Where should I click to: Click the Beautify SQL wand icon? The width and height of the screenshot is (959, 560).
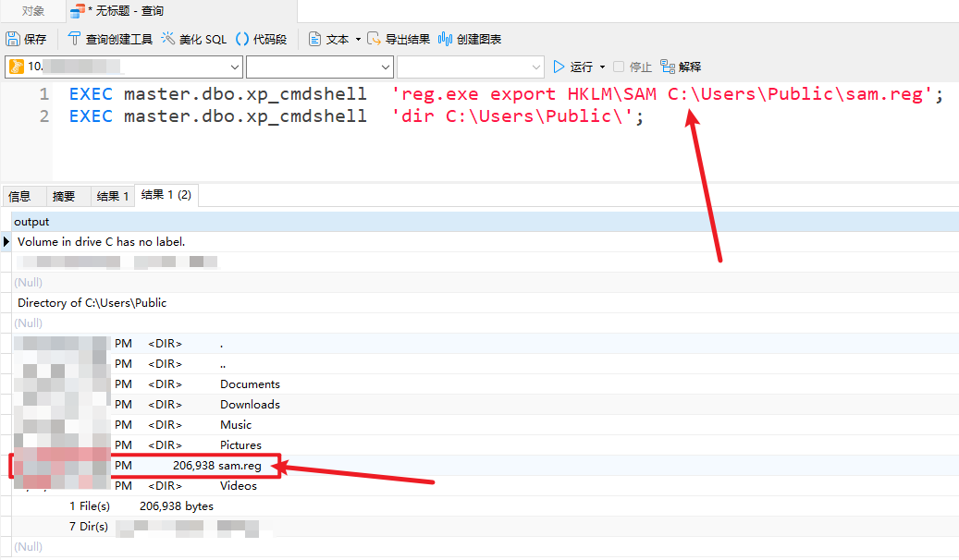pos(167,39)
